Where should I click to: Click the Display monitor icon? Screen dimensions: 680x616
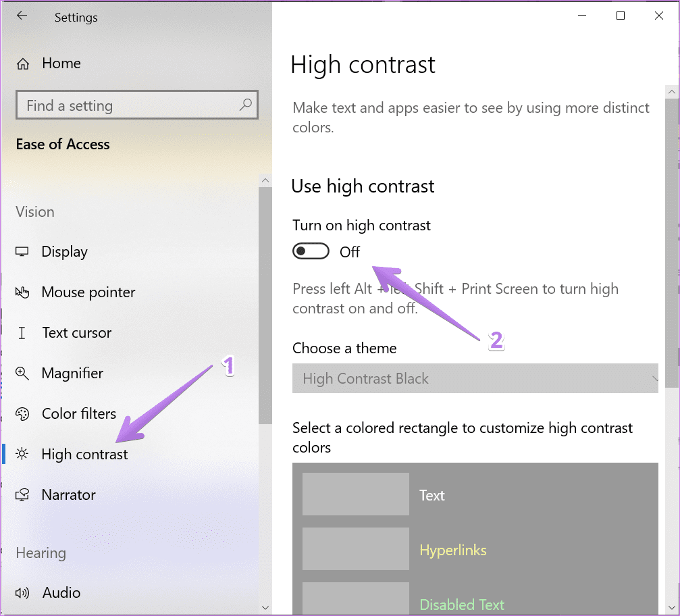point(22,252)
